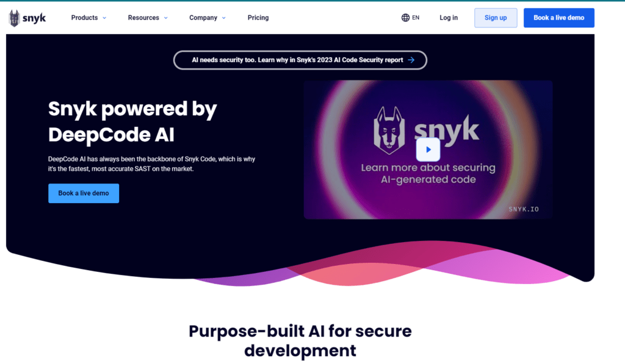Click the Snyk dog mascot in video thumbnail
This screenshot has height=364, width=625.
click(x=389, y=130)
